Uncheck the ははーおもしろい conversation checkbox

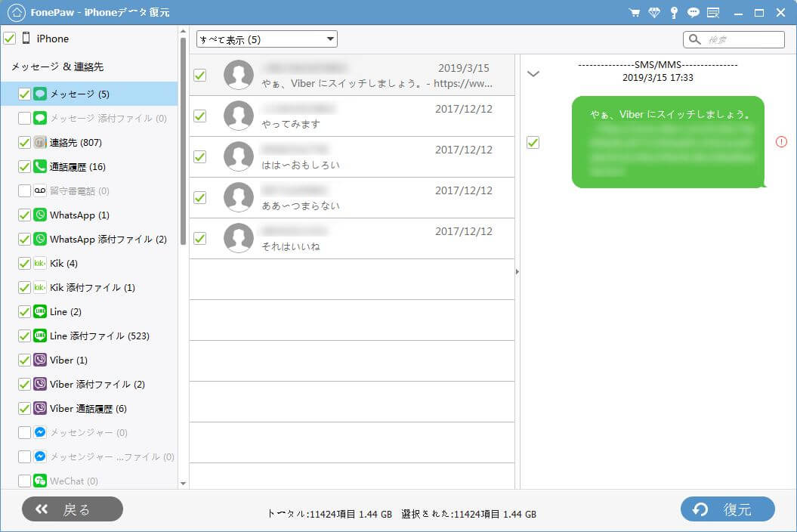pos(199,156)
